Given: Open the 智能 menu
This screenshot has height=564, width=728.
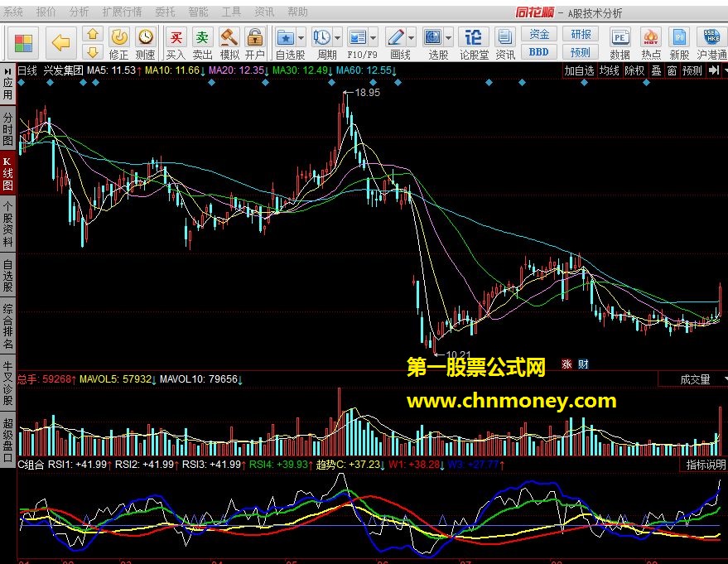Looking at the screenshot, I should (198, 12).
